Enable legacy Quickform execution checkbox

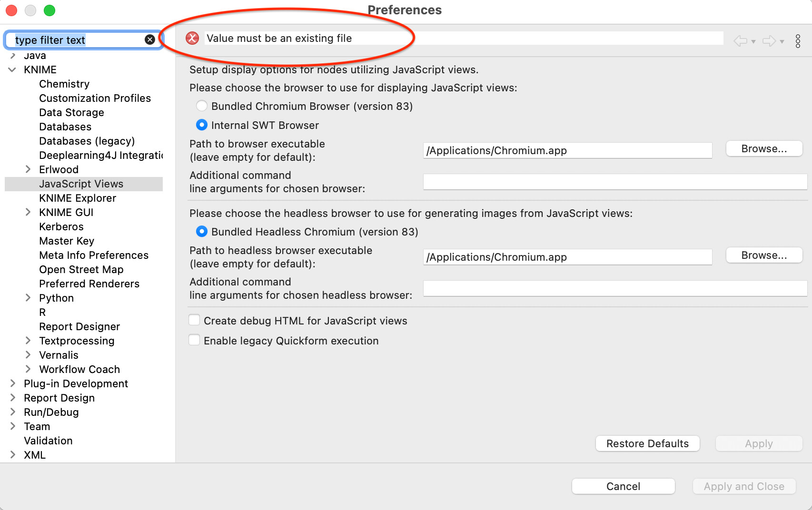(x=194, y=340)
